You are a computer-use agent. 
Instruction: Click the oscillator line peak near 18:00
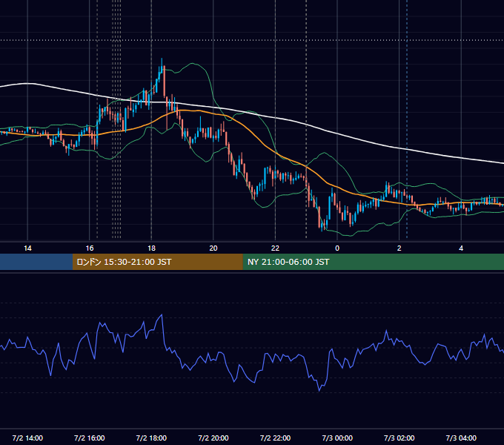[x=162, y=314]
